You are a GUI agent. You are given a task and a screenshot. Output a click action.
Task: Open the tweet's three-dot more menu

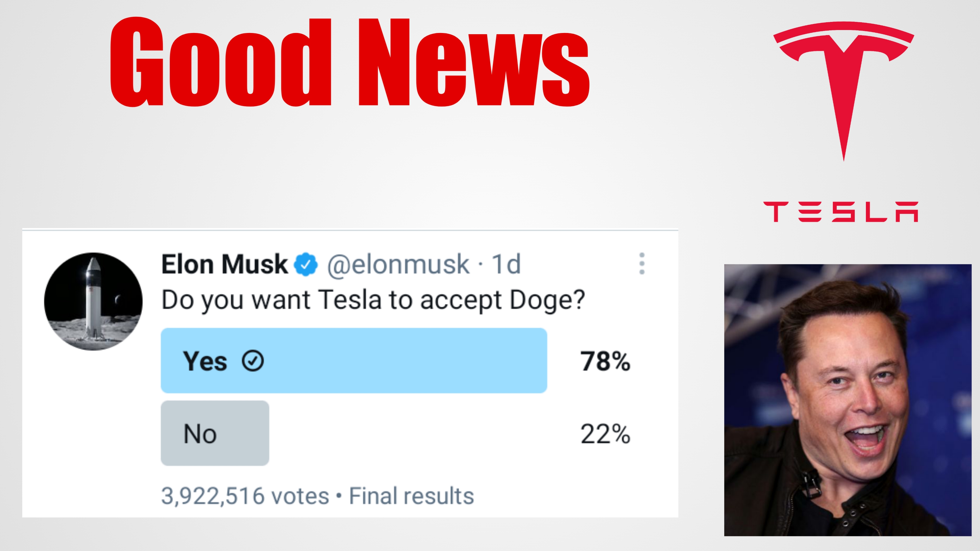642,263
